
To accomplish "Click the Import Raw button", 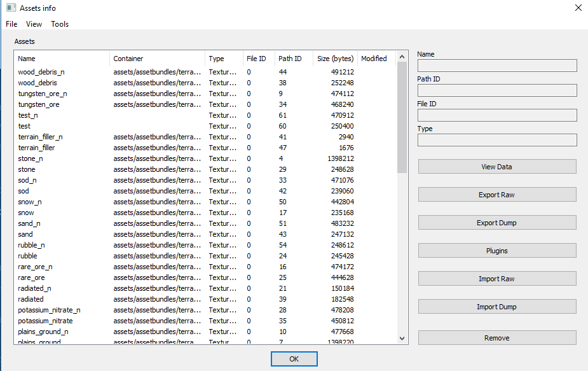I will [497, 279].
